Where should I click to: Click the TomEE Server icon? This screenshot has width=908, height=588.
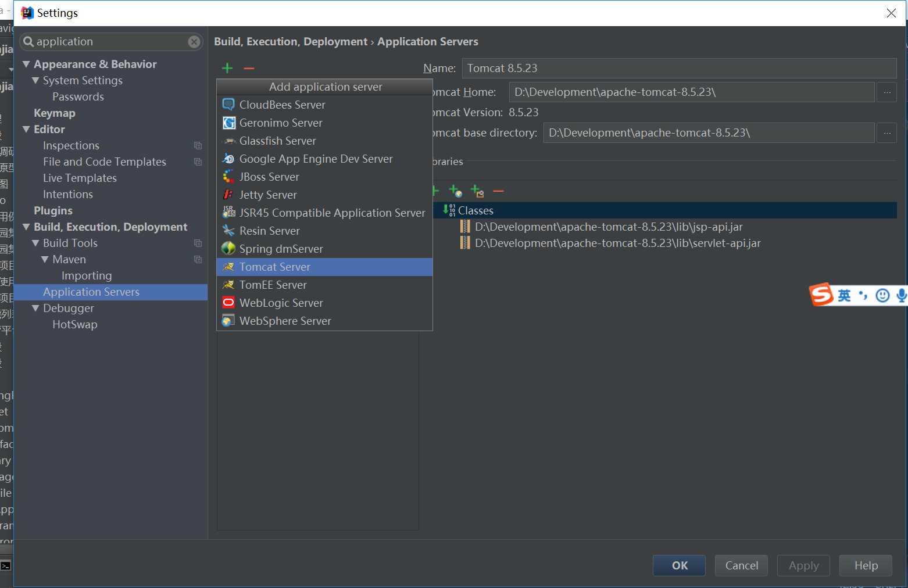pyautogui.click(x=229, y=285)
